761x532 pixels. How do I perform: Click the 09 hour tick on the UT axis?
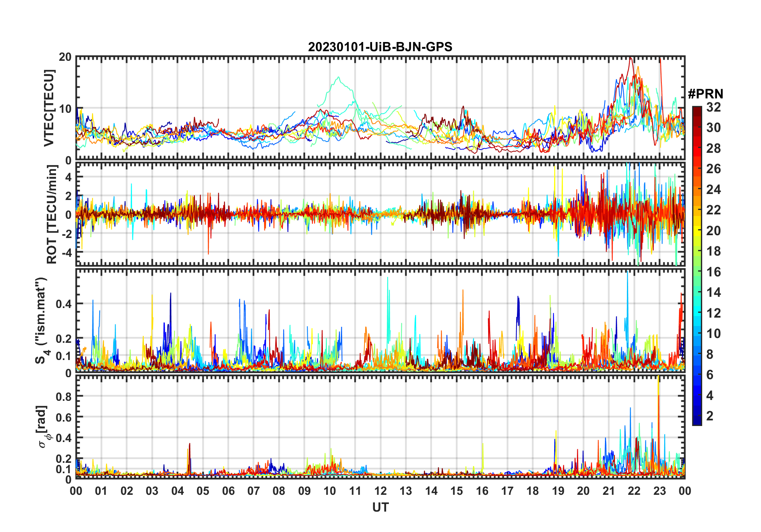[x=304, y=491]
